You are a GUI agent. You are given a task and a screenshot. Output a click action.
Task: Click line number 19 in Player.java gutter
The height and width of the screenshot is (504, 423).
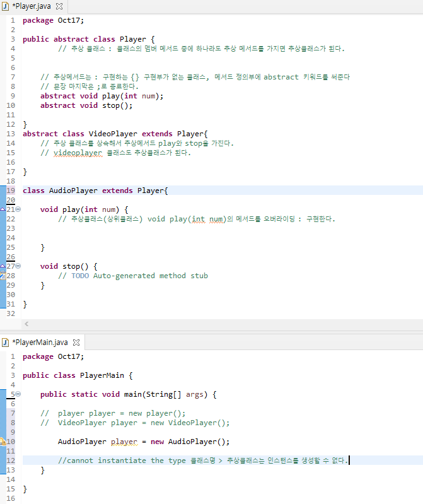11,190
